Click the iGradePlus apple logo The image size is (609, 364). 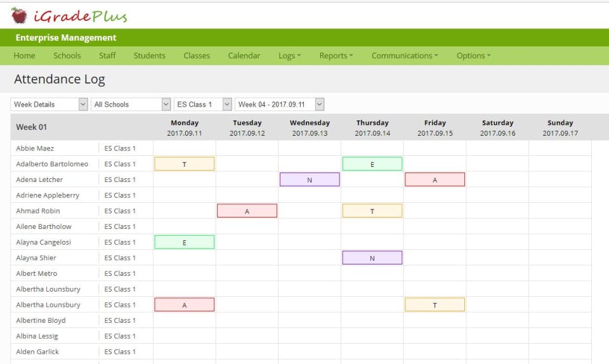[x=19, y=15]
